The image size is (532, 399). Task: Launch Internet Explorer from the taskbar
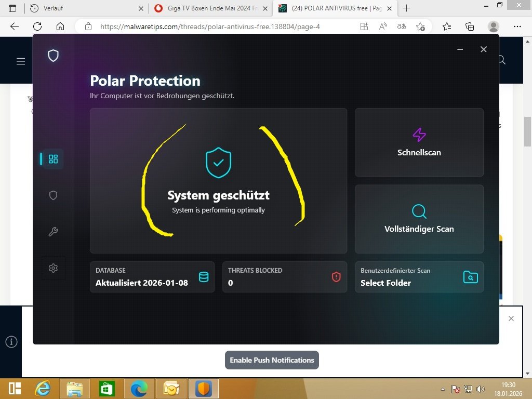(43, 388)
